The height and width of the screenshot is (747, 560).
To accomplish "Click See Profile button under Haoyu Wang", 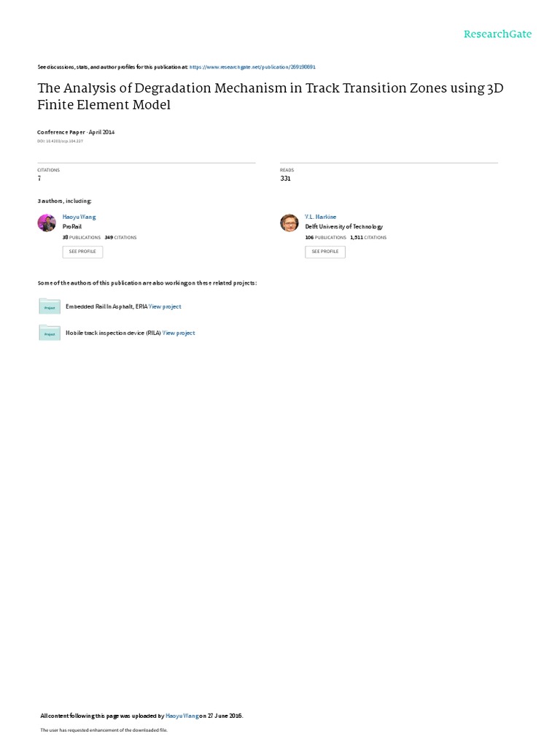I will 82,252.
